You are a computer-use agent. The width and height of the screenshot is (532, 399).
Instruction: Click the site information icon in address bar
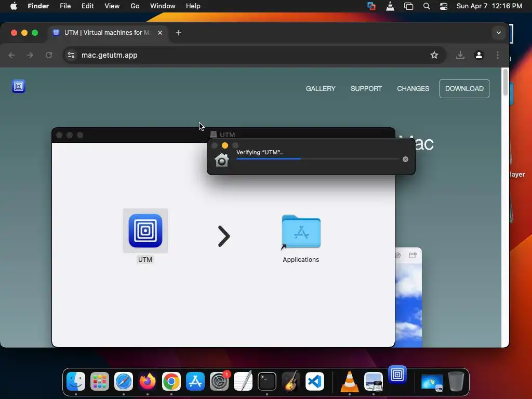(x=71, y=55)
